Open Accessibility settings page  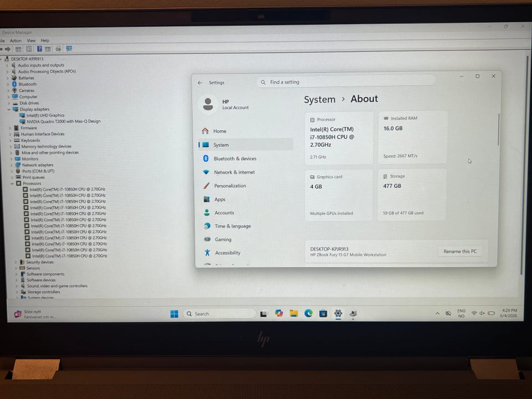coord(227,253)
